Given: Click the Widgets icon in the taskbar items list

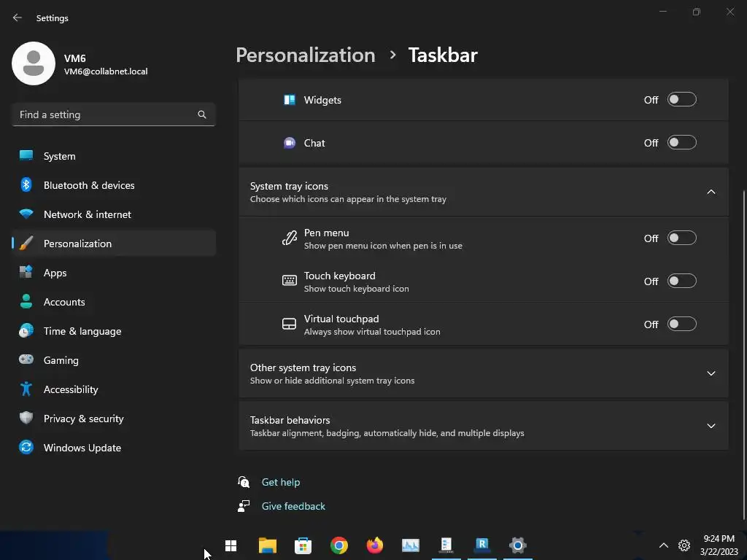Looking at the screenshot, I should point(289,100).
